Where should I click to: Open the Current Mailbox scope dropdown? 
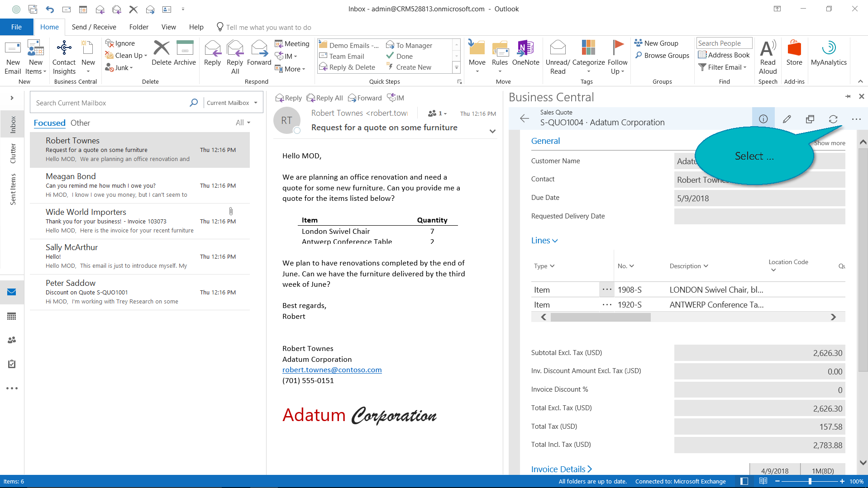pos(232,103)
